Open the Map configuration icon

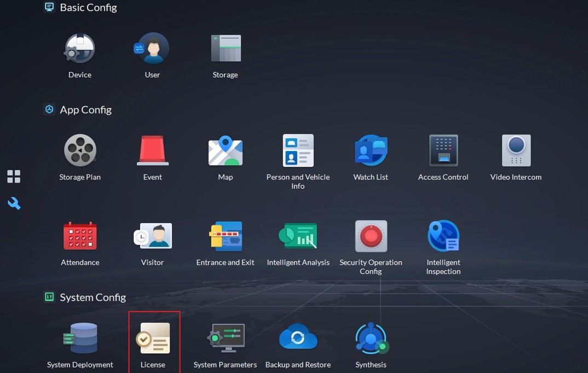226,150
